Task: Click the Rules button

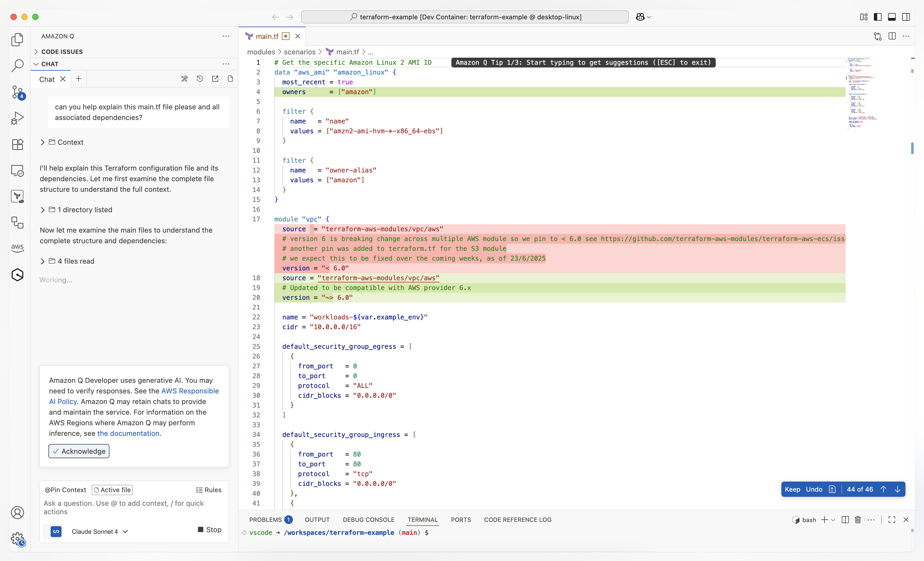Action: coord(209,490)
